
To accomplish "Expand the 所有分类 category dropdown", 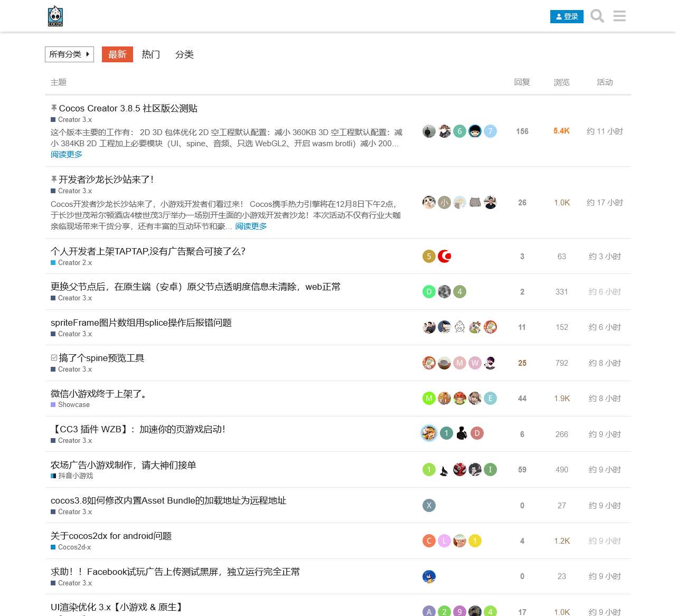I will point(69,54).
